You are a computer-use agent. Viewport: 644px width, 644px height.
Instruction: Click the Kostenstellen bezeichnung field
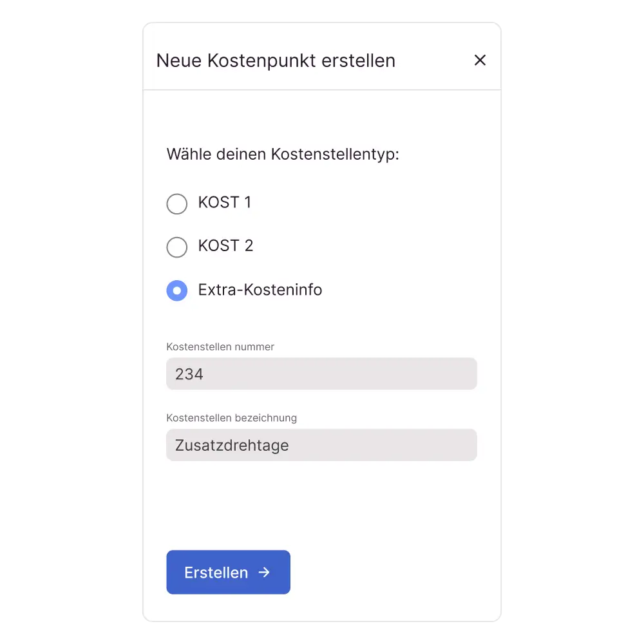tap(321, 445)
